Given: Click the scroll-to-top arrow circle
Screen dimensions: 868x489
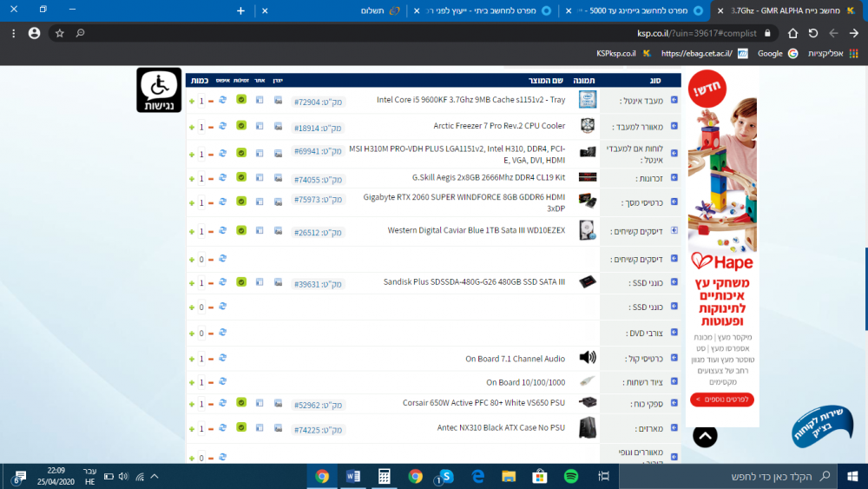Looking at the screenshot, I should tap(705, 436).
